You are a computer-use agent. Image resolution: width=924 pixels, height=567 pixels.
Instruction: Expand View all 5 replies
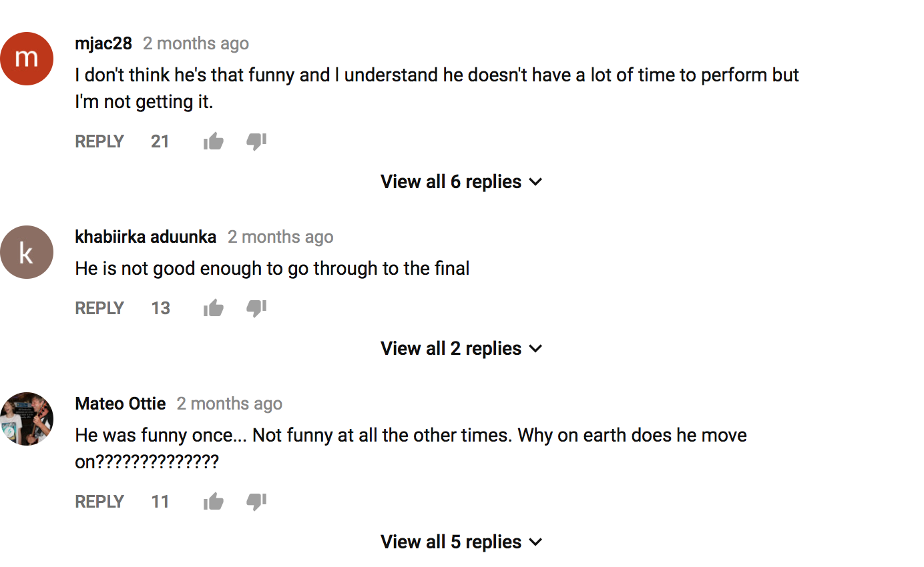pyautogui.click(x=461, y=542)
